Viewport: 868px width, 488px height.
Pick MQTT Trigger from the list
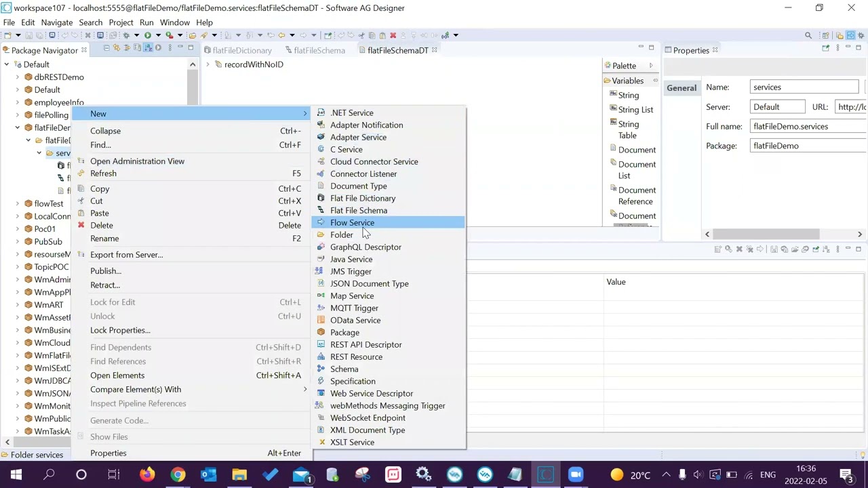point(389,308)
